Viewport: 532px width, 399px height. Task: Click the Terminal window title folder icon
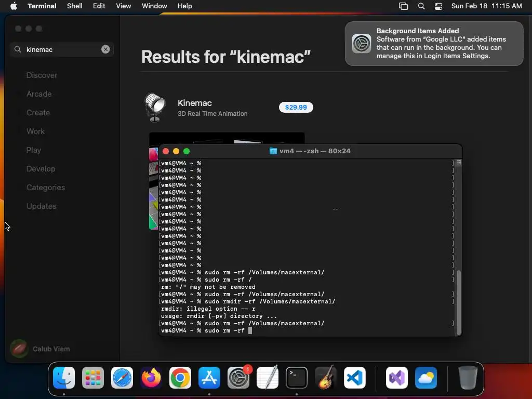[273, 151]
